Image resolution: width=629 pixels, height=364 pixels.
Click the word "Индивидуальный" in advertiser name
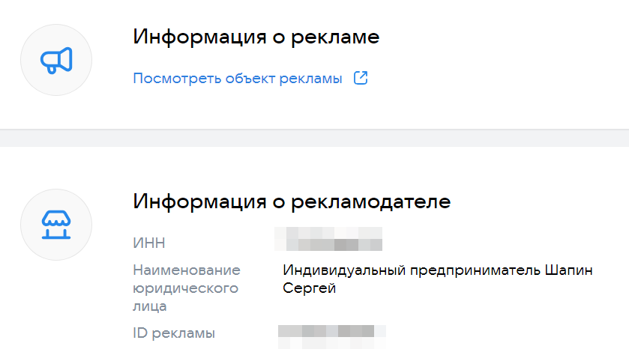(344, 270)
